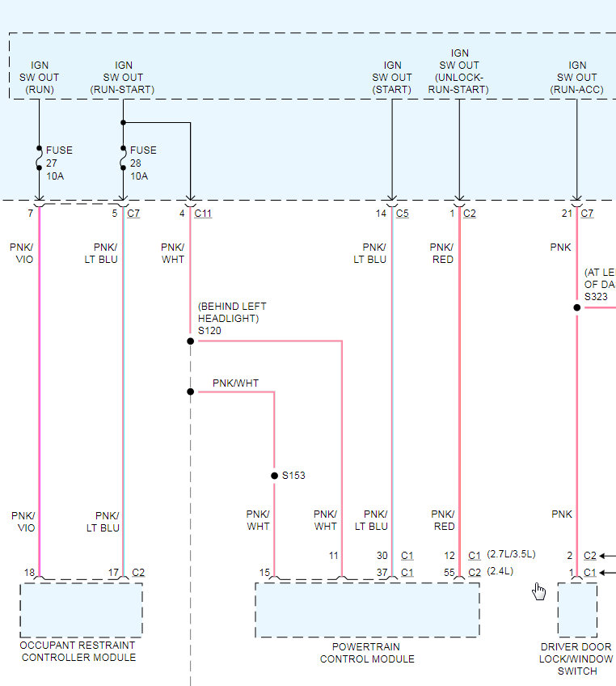Click arrow next to Driver Door C2
This screenshot has width=616, height=686.
click(608, 556)
